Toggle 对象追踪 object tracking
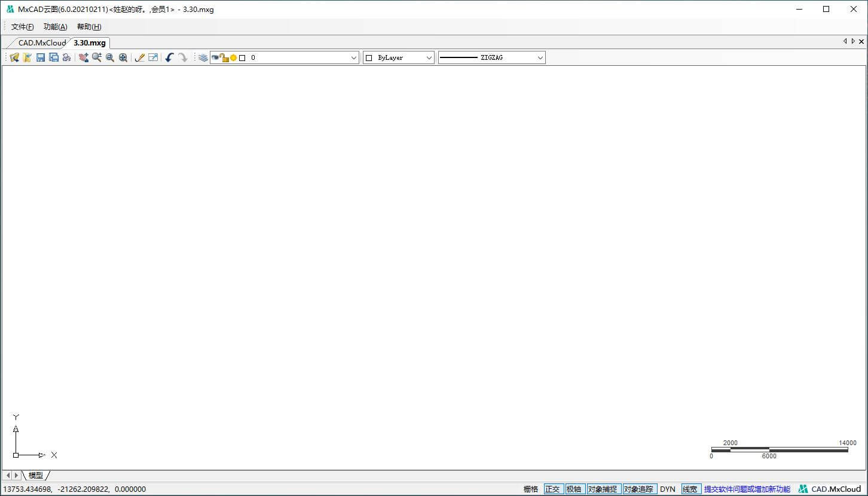The width and height of the screenshot is (868, 496). [640, 489]
